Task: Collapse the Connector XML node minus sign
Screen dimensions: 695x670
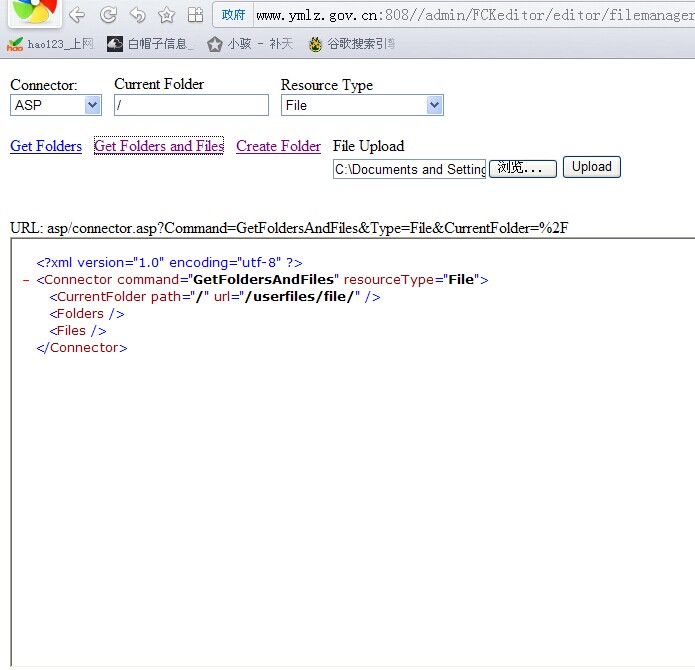Action: [x=26, y=280]
